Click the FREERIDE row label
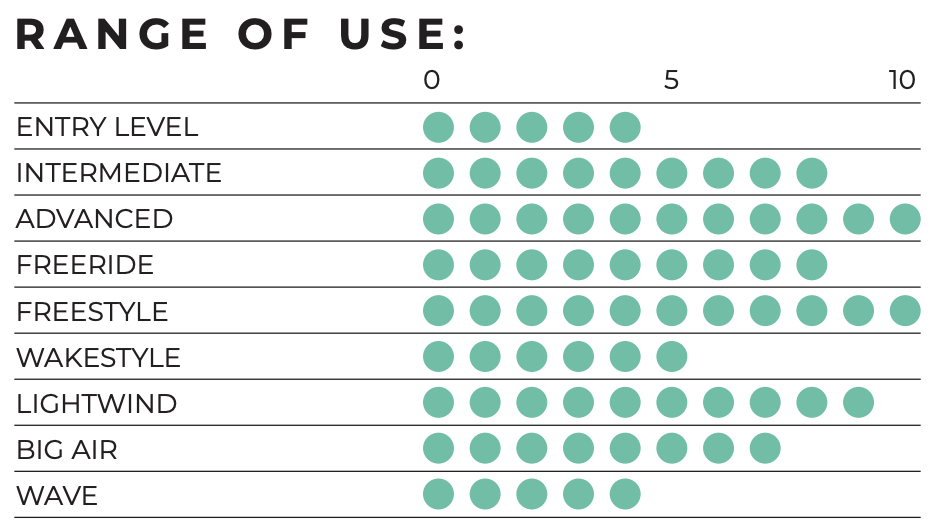Viewport: 942px width, 524px height. click(x=85, y=265)
